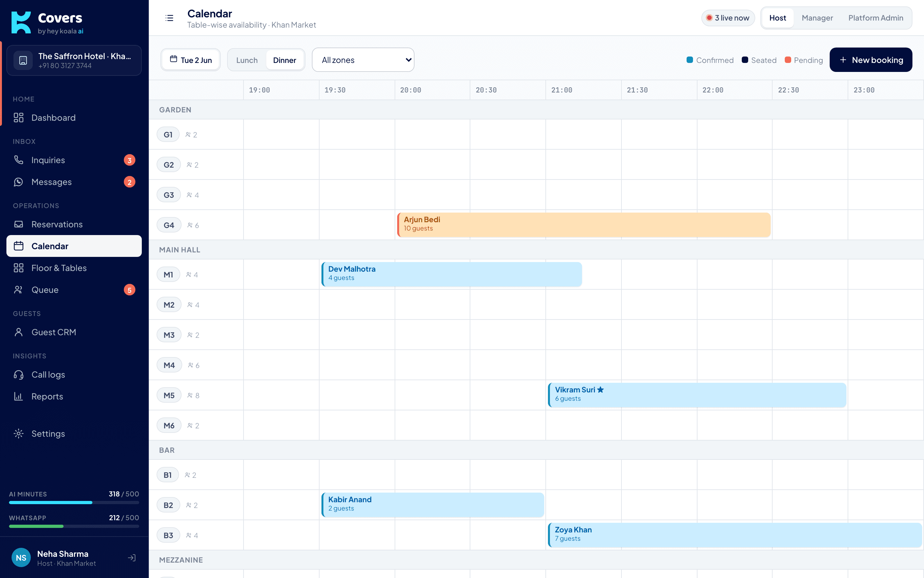Open the All zones dropdown
Image resolution: width=924 pixels, height=578 pixels.
point(363,60)
